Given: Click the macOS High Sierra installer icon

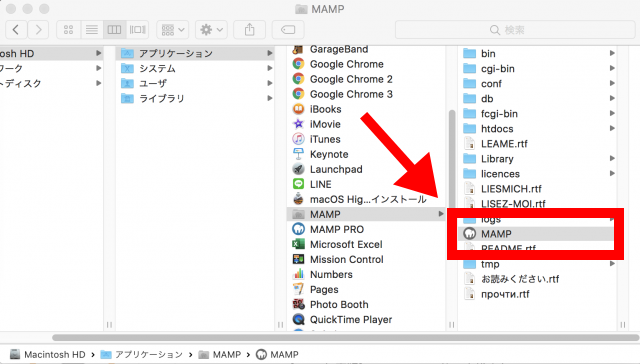Looking at the screenshot, I should pyautogui.click(x=298, y=199).
